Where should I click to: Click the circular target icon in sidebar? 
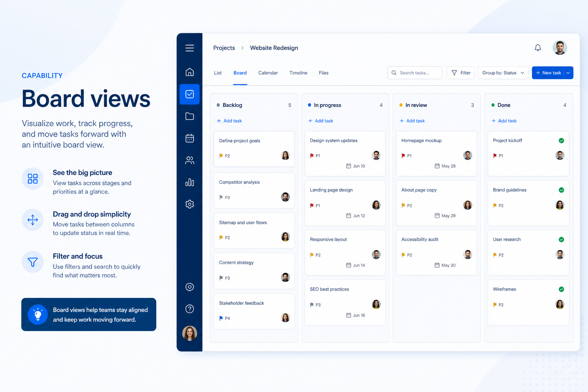click(189, 287)
